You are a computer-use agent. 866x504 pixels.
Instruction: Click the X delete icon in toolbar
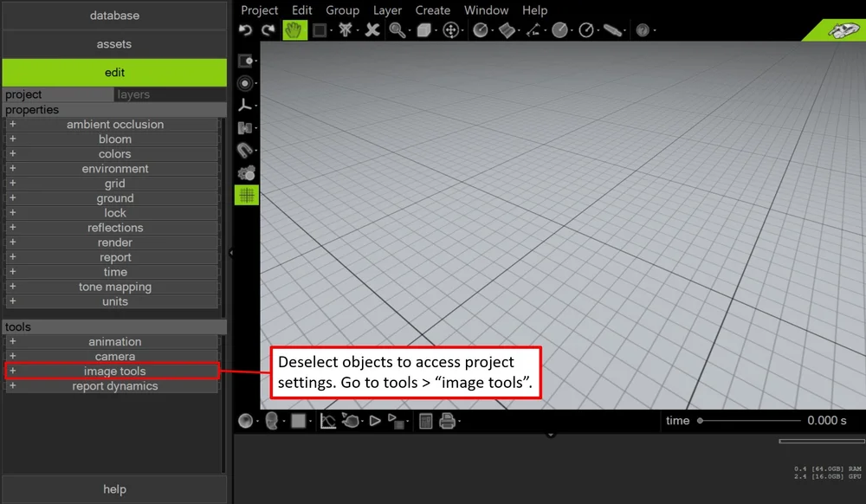(372, 29)
